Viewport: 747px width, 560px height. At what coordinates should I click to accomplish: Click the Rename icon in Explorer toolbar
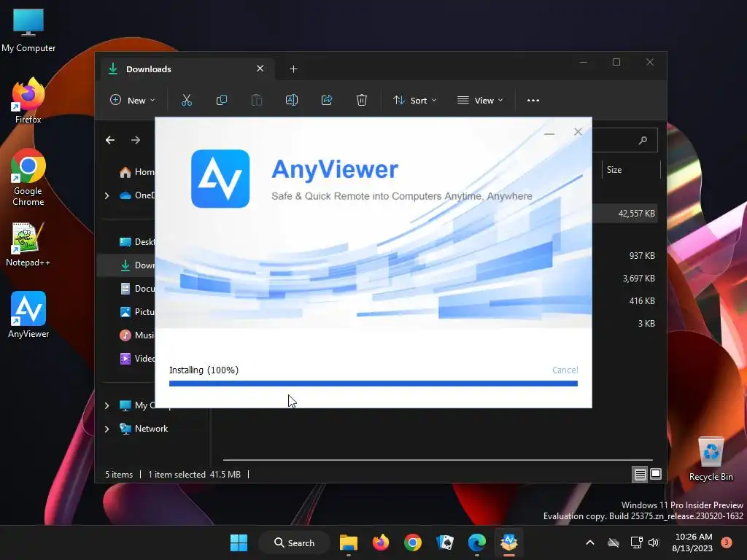click(x=292, y=101)
